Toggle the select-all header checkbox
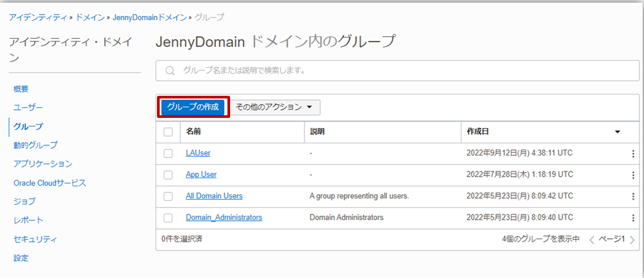This screenshot has height=278, width=644. tap(168, 132)
